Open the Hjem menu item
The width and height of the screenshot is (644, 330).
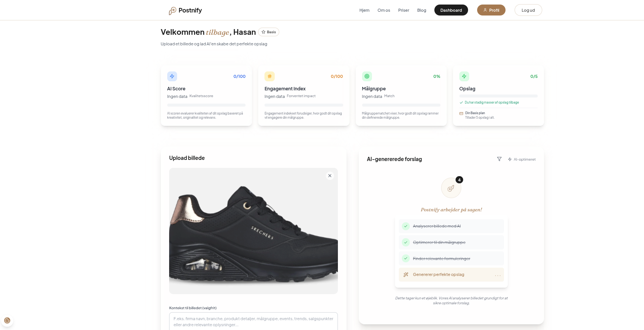364,10
